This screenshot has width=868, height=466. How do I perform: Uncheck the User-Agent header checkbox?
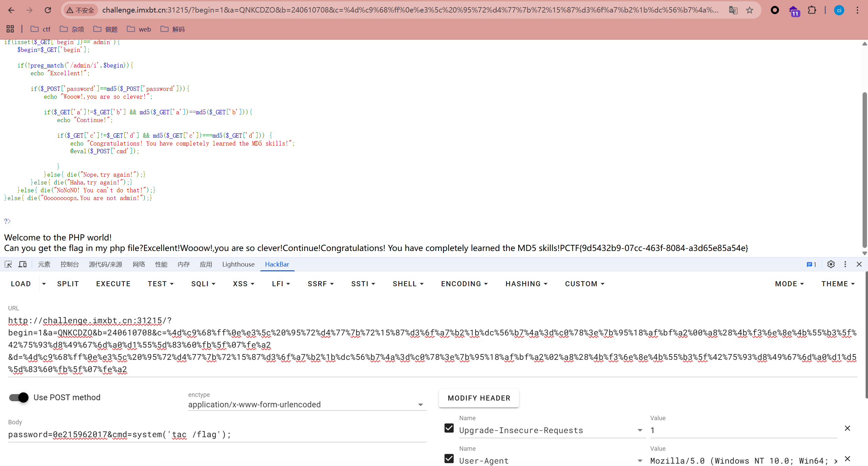coord(448,459)
